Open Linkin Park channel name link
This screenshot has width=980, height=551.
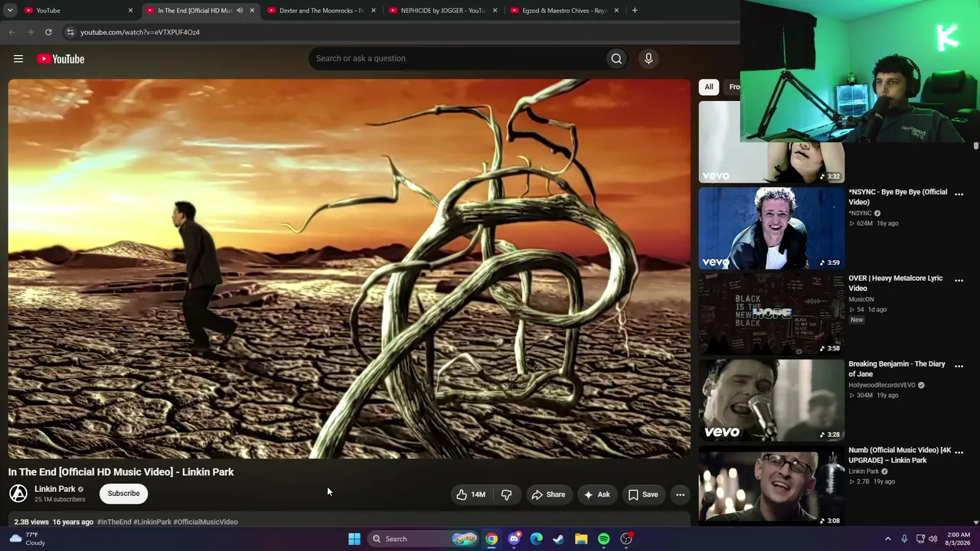tap(54, 489)
